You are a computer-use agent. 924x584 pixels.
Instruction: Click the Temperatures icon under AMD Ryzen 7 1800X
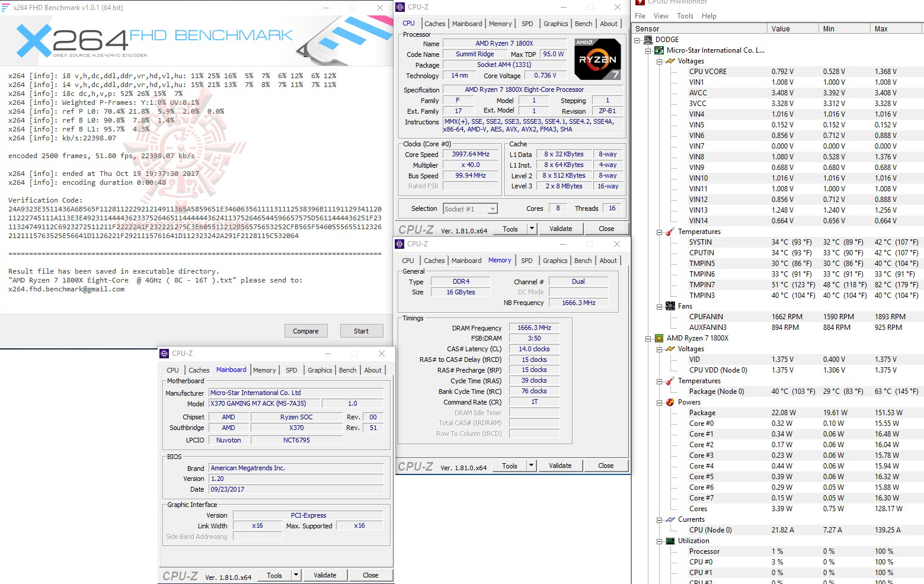pyautogui.click(x=669, y=380)
